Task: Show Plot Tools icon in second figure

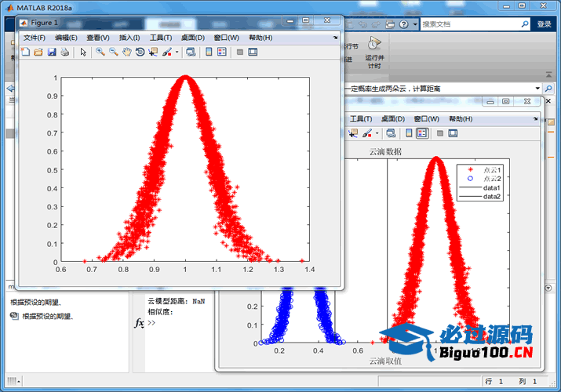Action: (x=453, y=133)
